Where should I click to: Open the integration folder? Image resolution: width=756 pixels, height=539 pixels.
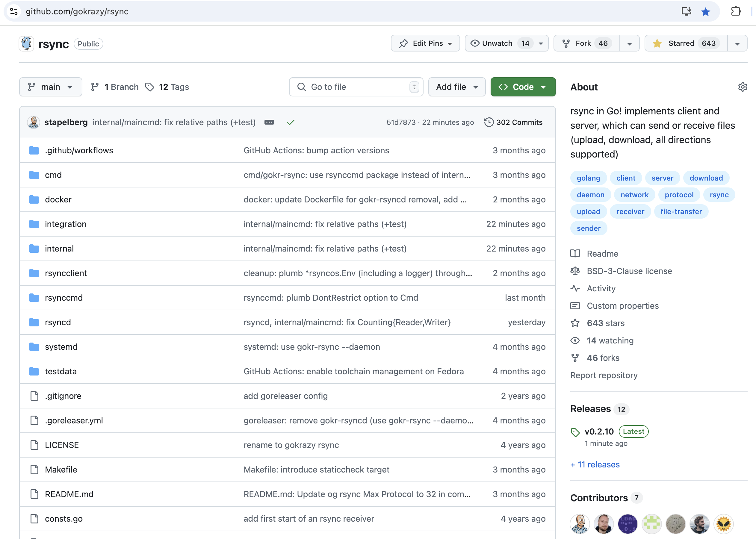[x=66, y=224]
